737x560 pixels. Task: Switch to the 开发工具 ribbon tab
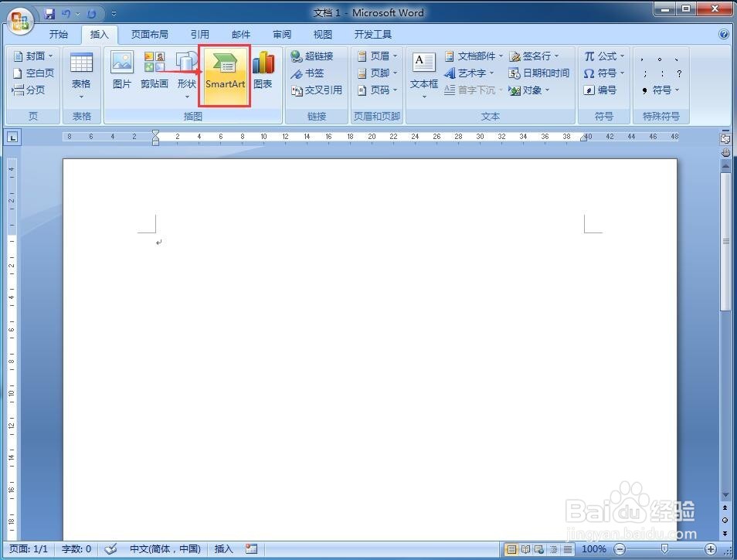372,34
